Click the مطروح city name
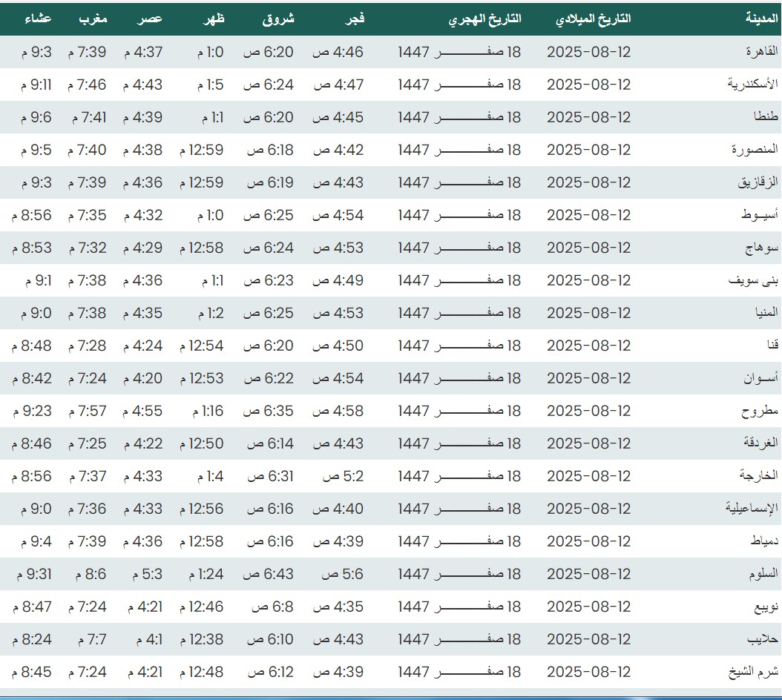 [760, 411]
